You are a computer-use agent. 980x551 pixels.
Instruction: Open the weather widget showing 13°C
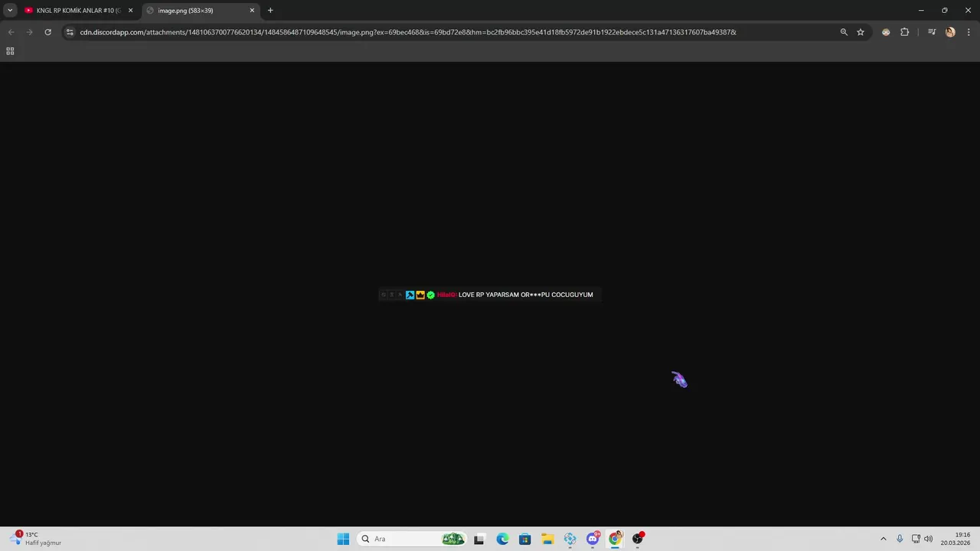point(35,539)
